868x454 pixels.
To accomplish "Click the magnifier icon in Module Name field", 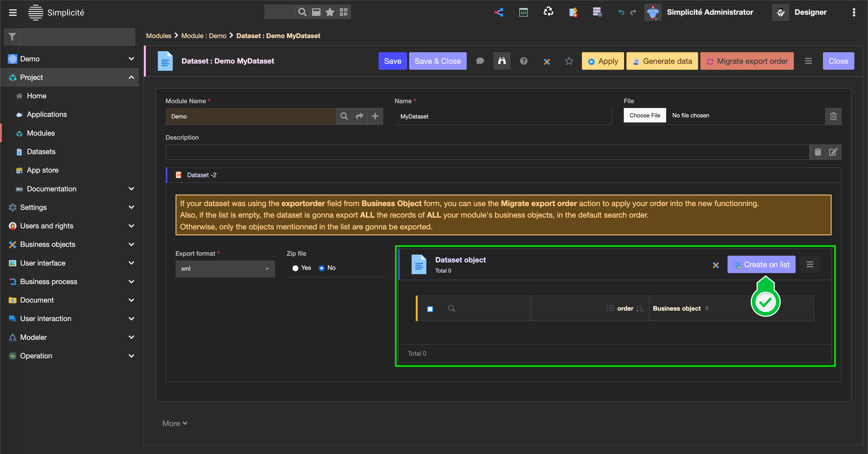I will pos(344,116).
